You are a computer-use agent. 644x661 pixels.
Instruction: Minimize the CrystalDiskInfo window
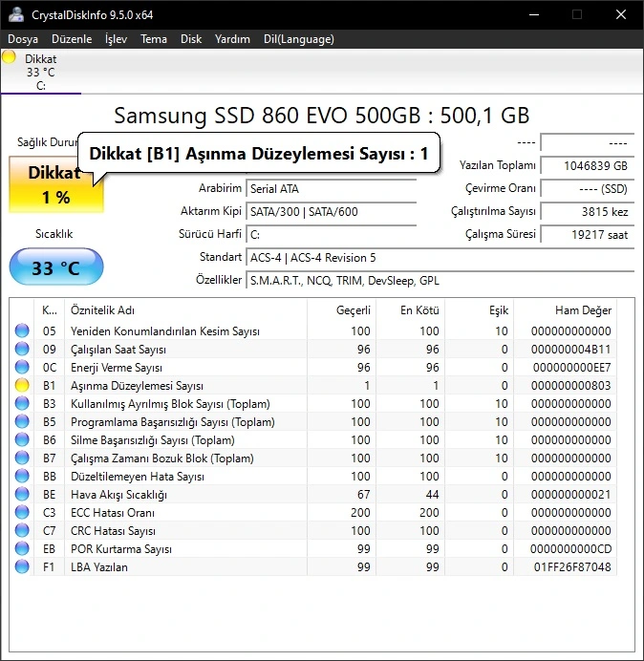click(534, 14)
